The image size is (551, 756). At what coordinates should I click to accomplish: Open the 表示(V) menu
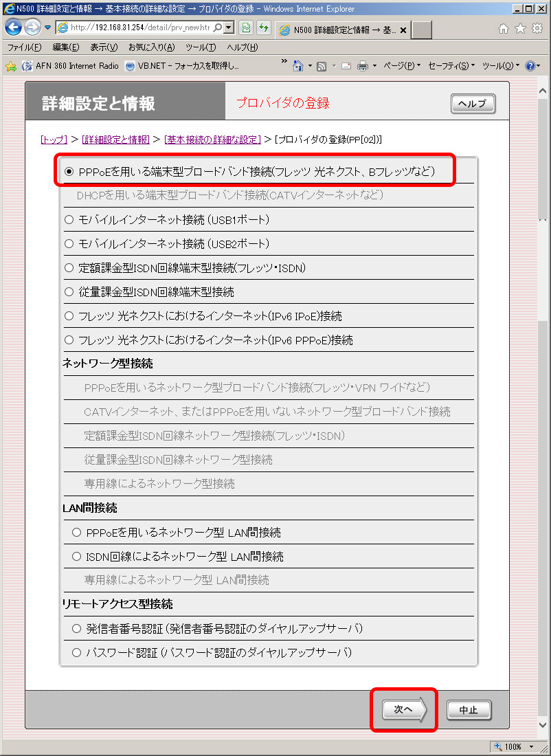pos(104,47)
